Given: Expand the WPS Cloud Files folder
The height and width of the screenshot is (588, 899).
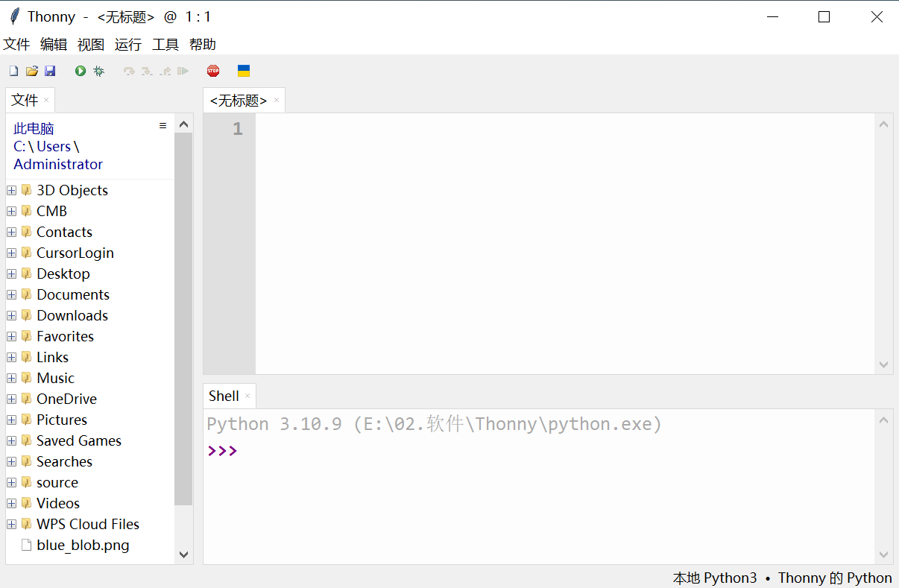Looking at the screenshot, I should tap(11, 524).
